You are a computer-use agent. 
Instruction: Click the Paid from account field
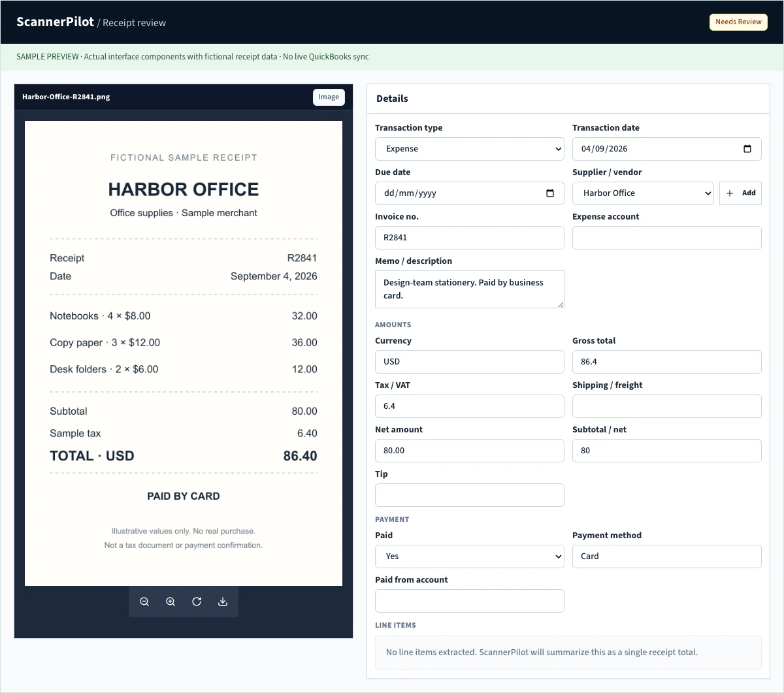[x=470, y=601]
